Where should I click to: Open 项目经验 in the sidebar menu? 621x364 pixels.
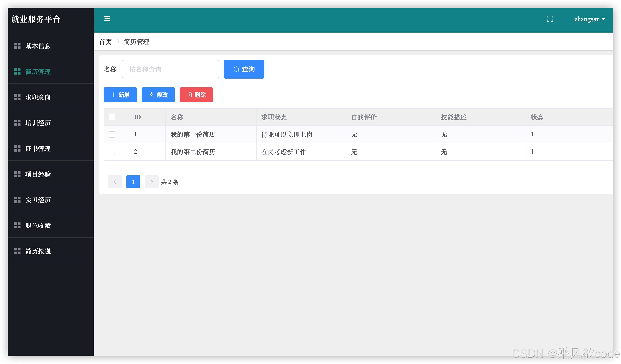point(38,174)
